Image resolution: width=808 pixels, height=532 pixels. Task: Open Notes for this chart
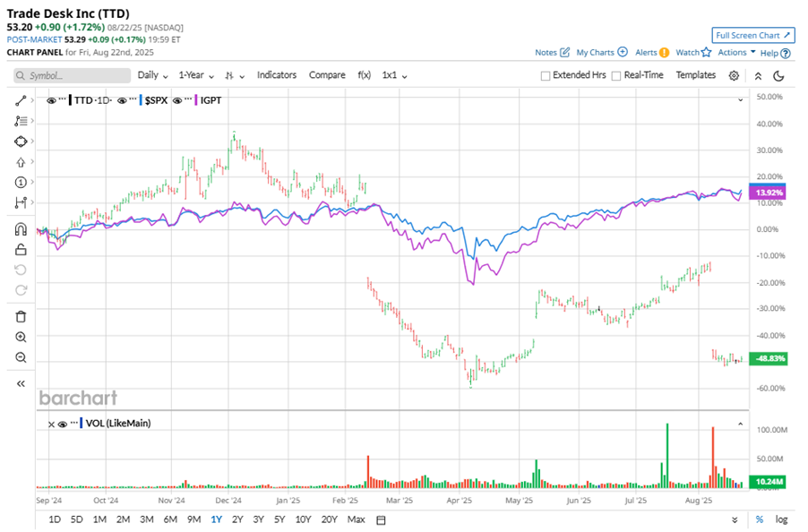click(552, 52)
